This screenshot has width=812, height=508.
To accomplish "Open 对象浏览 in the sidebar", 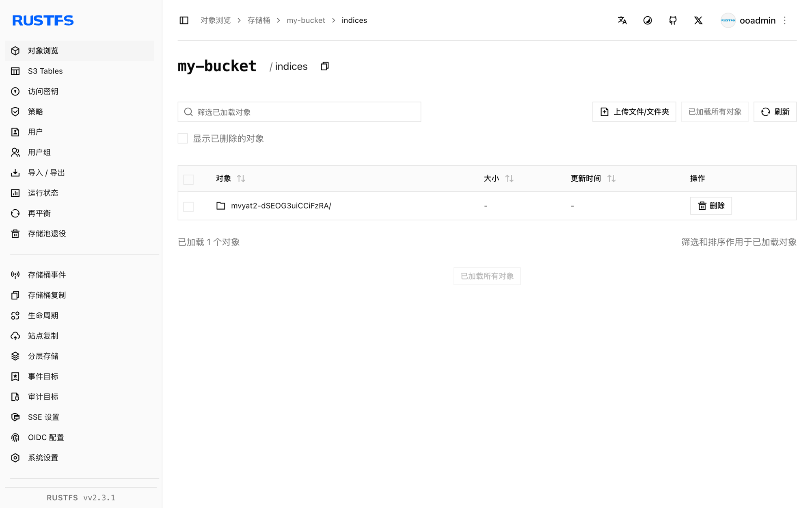I will (80, 51).
